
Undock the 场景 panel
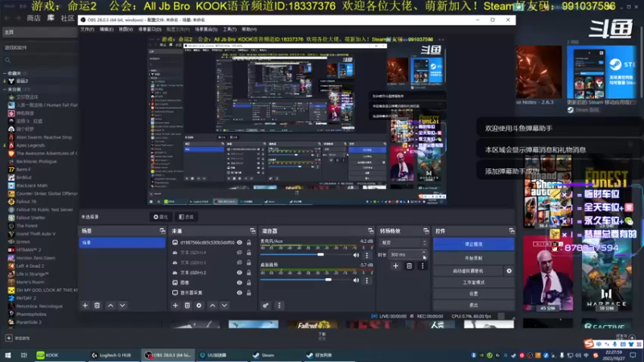click(x=163, y=231)
